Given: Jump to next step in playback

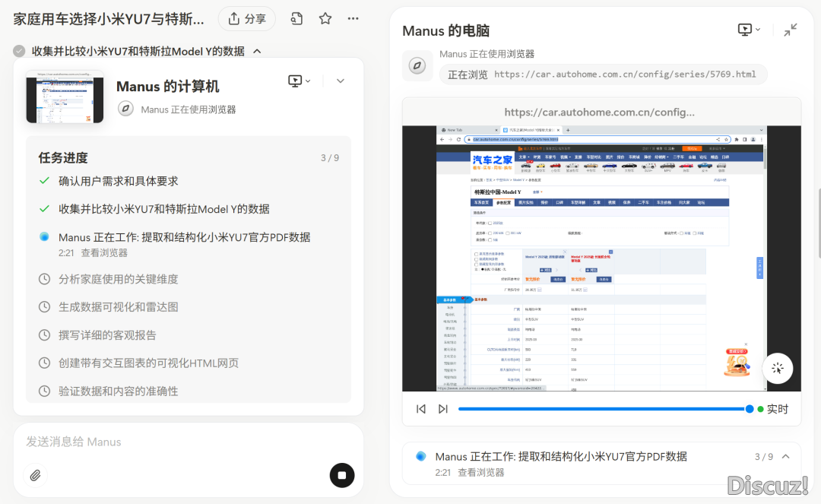Looking at the screenshot, I should pyautogui.click(x=443, y=409).
